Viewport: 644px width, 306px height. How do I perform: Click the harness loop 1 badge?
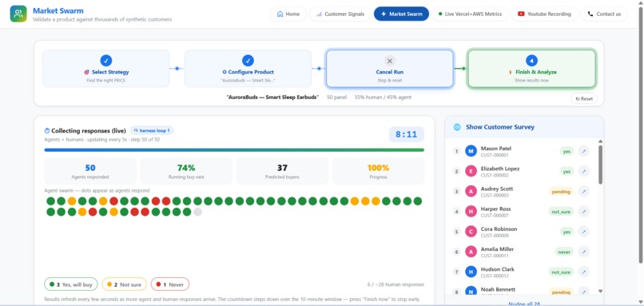152,130
